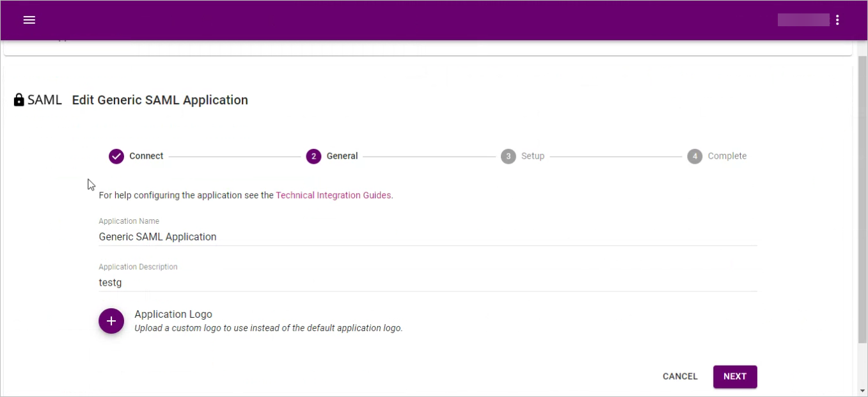Click the scrollbar down arrow
Viewport: 868px width, 397px height.
point(862,391)
